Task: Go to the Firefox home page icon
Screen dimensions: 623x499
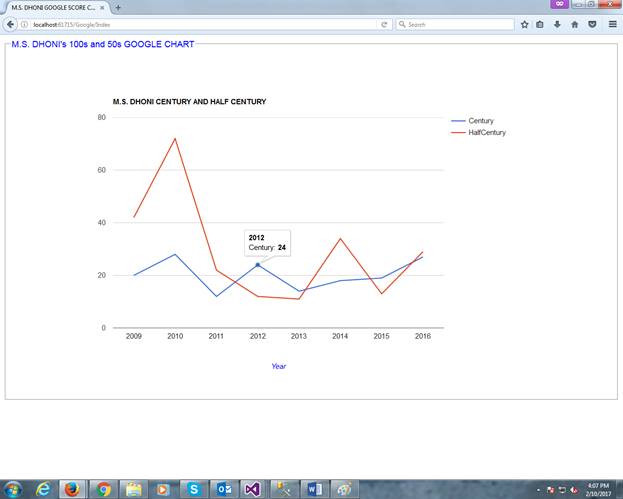Action: [x=575, y=25]
